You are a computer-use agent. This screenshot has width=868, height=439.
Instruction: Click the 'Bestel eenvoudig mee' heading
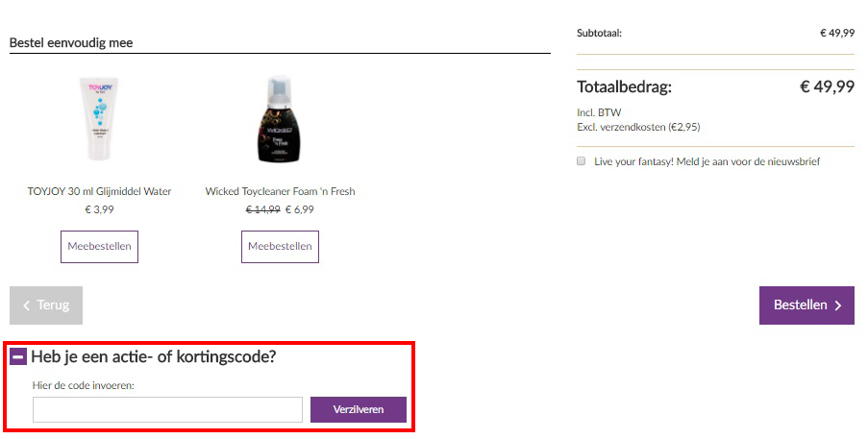coord(71,43)
